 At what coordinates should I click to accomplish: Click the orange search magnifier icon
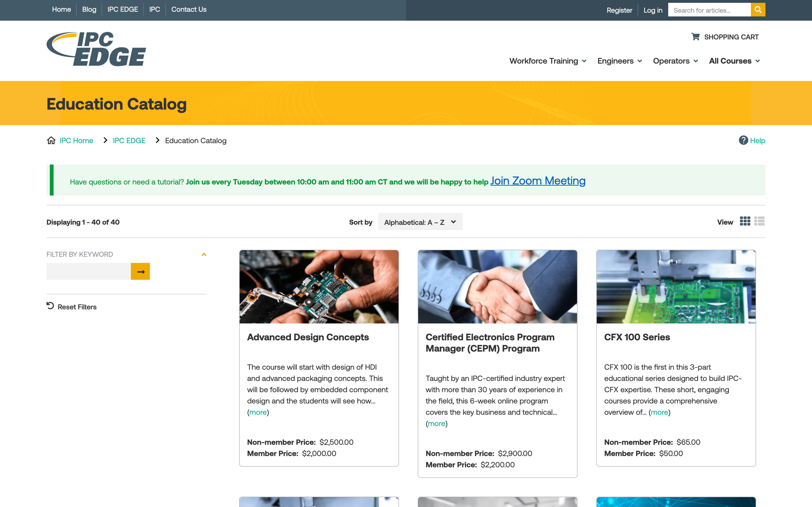[x=758, y=10]
